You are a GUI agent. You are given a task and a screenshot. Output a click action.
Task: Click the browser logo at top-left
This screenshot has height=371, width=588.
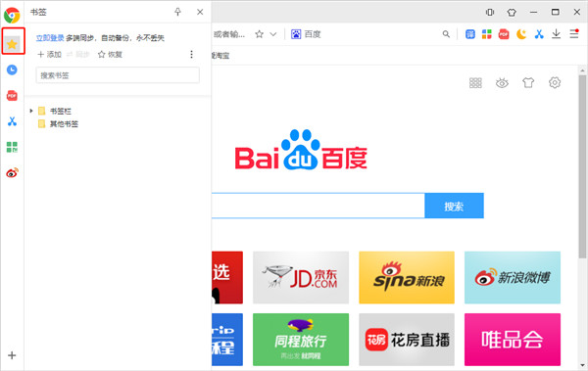click(12, 15)
